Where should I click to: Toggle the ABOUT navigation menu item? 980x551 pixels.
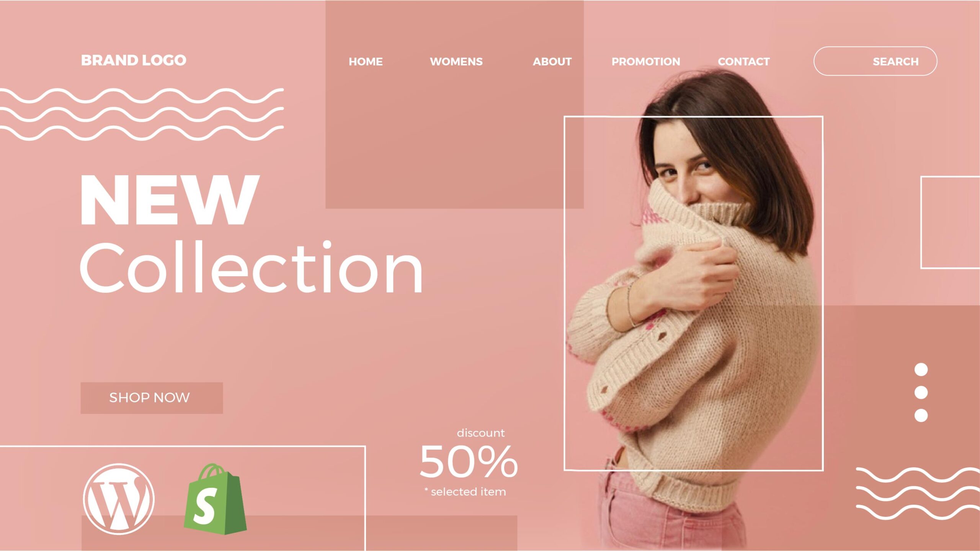552,62
